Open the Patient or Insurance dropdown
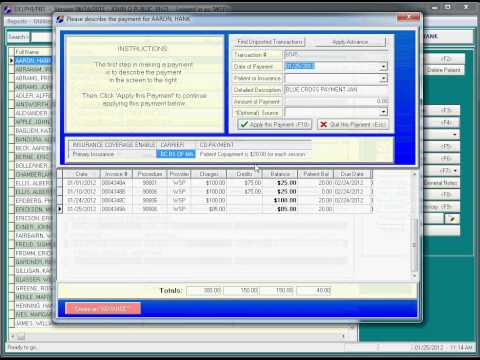Screen dimensions: 480x360 383,78
